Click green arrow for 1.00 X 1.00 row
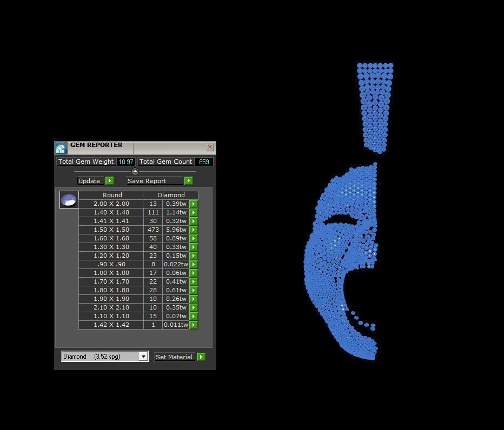 [x=193, y=273]
